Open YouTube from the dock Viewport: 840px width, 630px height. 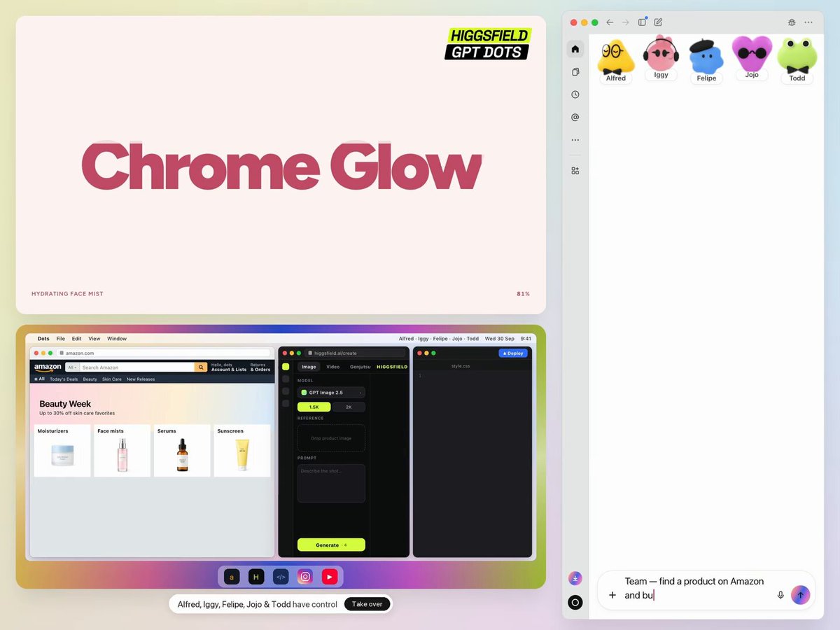pyautogui.click(x=330, y=577)
